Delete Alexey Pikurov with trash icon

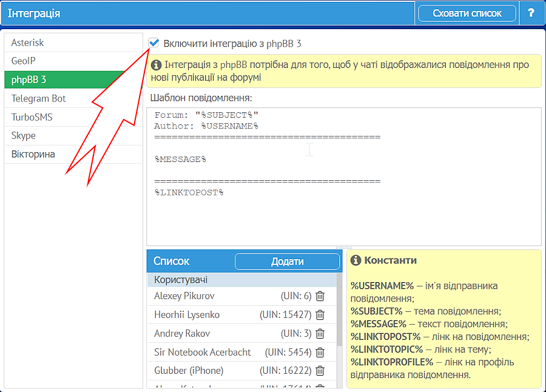(x=320, y=296)
